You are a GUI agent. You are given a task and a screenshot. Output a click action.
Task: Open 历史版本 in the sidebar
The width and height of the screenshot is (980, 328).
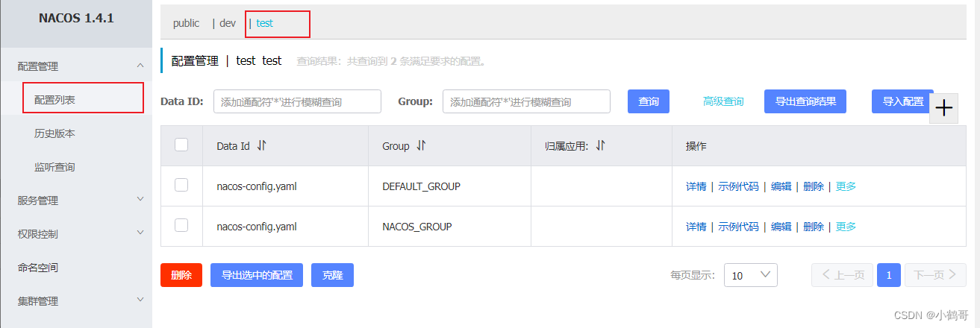click(54, 133)
